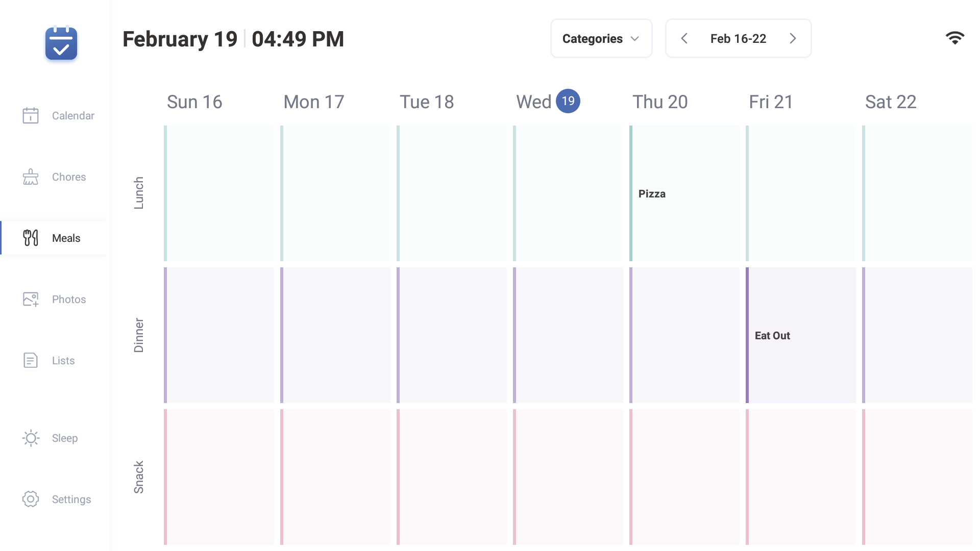
Task: Click the calendar checkmark app logo
Action: click(x=61, y=43)
